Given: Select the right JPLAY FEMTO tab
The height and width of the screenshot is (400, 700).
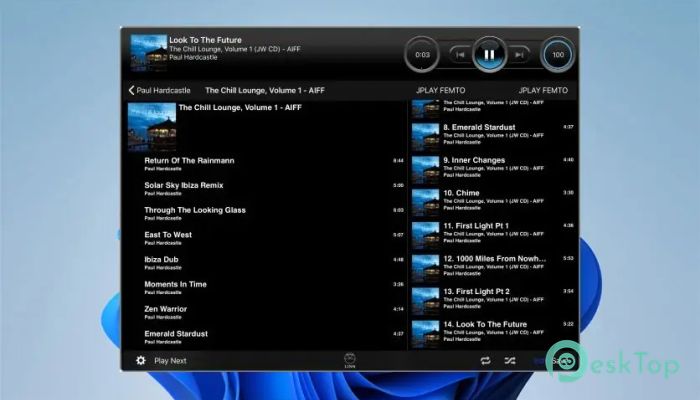Looking at the screenshot, I should click(x=543, y=90).
